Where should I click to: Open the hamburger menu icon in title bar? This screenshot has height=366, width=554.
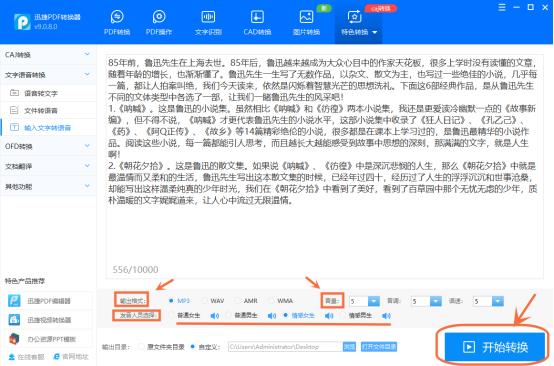[502, 7]
